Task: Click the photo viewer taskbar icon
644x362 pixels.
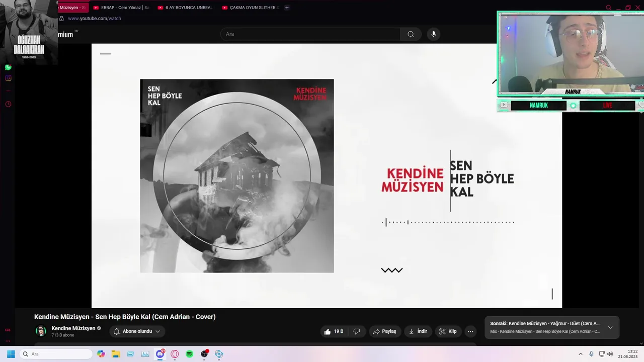Action: (145, 354)
